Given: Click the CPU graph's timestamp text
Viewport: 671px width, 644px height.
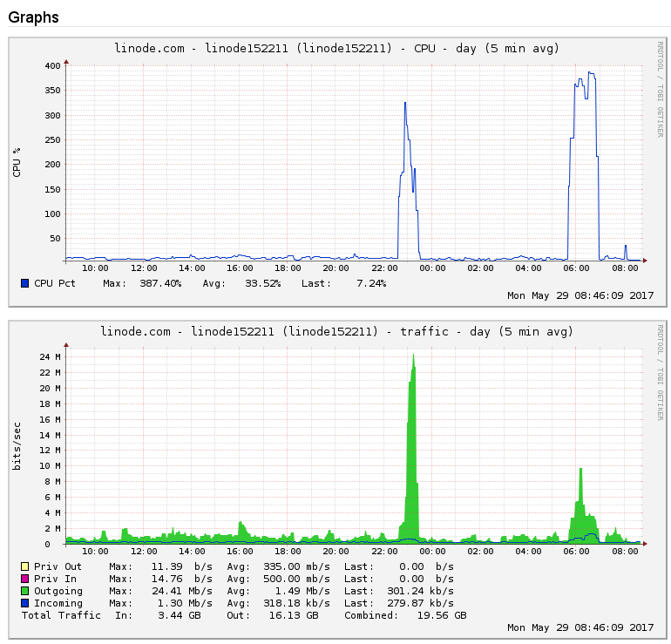Looking at the screenshot, I should click(x=579, y=295).
